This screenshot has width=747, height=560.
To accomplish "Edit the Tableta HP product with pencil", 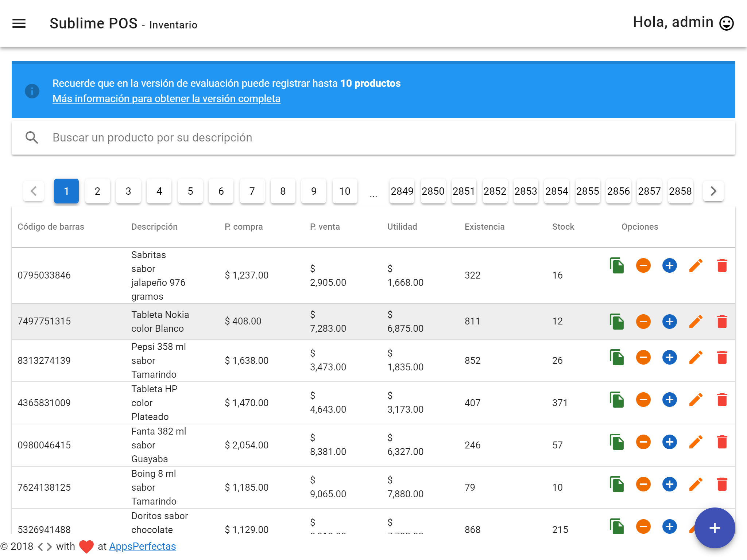I will click(696, 400).
